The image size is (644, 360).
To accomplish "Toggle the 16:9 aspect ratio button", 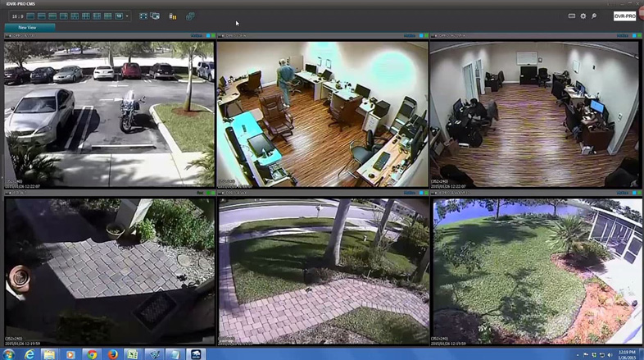I will (16, 16).
